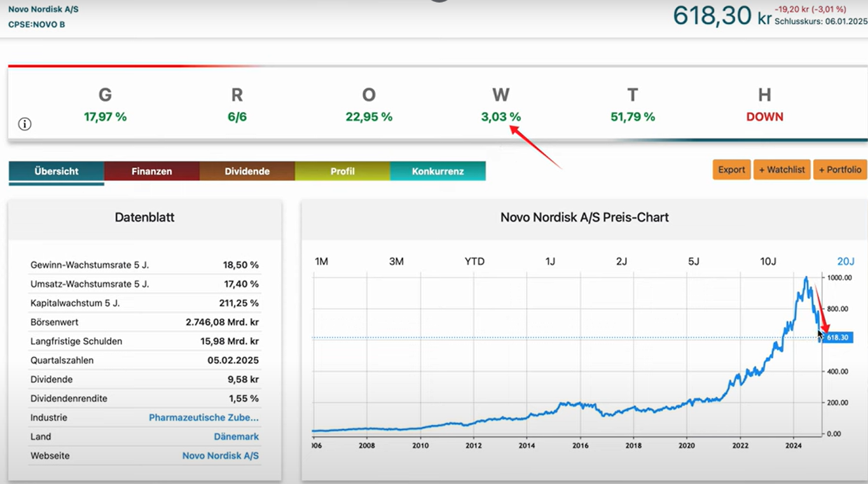
Task: Click the Börsenwert value 2.746,08 Mrd. kr
Action: tap(223, 322)
